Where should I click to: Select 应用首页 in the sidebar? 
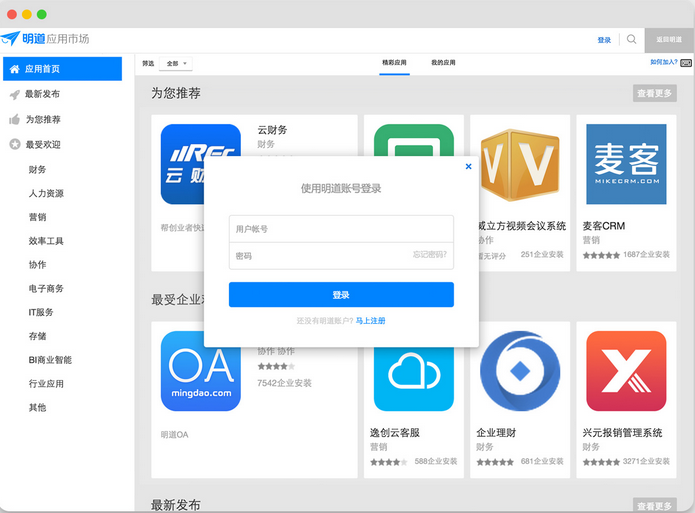click(62, 69)
